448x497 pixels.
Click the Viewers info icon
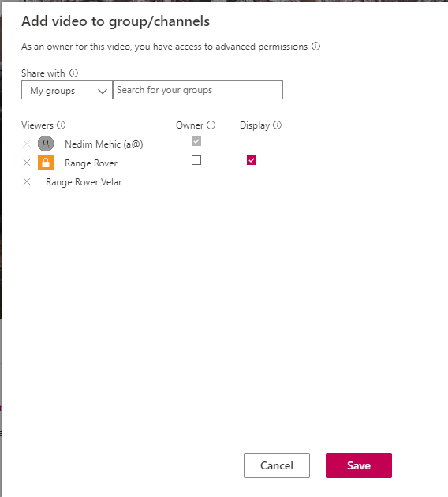point(62,125)
